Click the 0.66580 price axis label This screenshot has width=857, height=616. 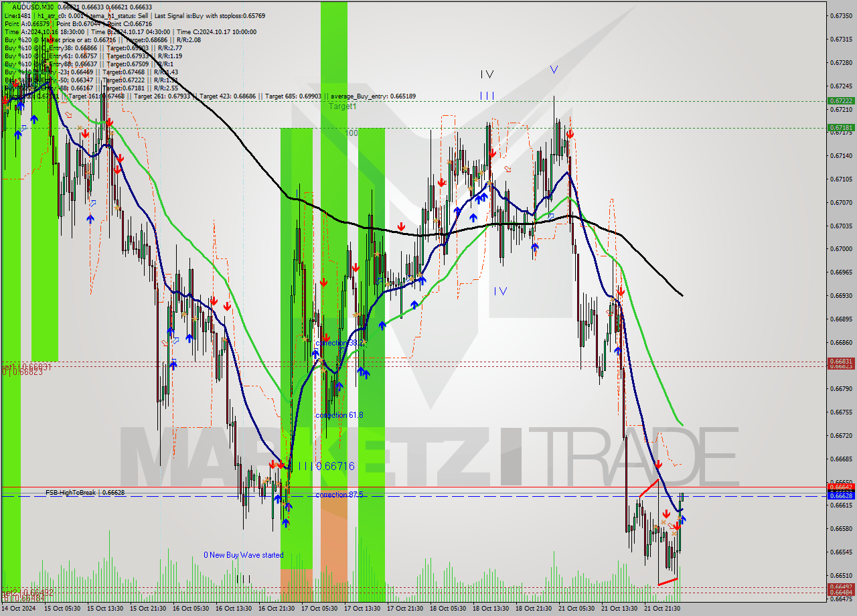841,528
